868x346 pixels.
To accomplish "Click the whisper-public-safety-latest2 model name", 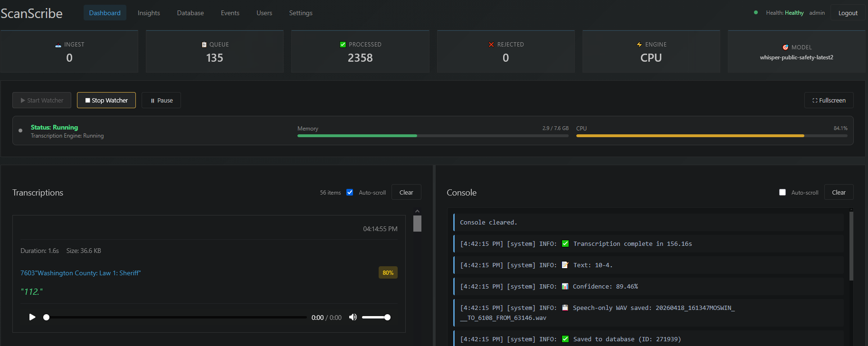I will click(796, 57).
